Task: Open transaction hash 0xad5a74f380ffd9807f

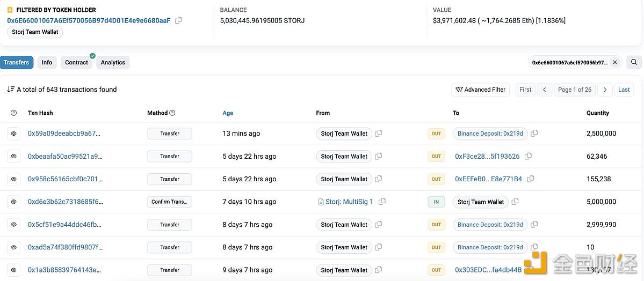Action: pyautogui.click(x=66, y=247)
